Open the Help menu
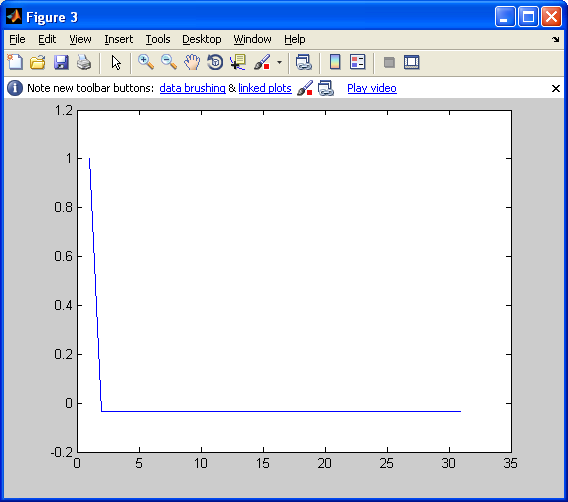The width and height of the screenshot is (568, 502). [295, 39]
